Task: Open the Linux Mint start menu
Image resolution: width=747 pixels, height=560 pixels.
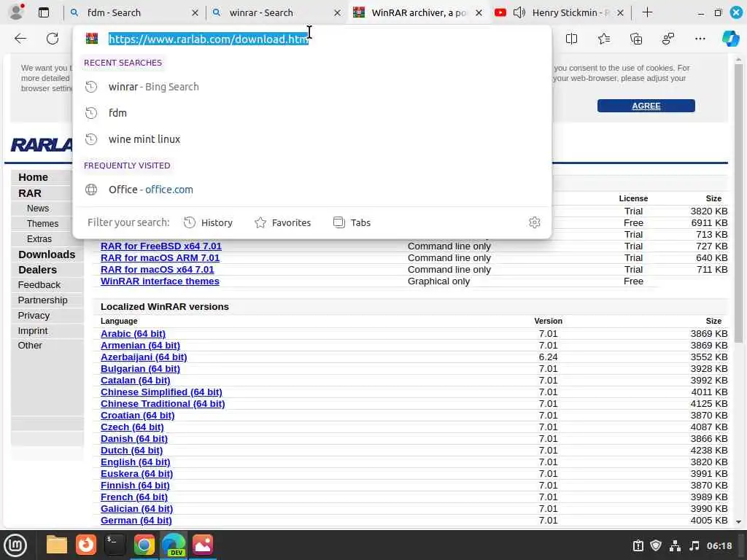Action: (16, 545)
